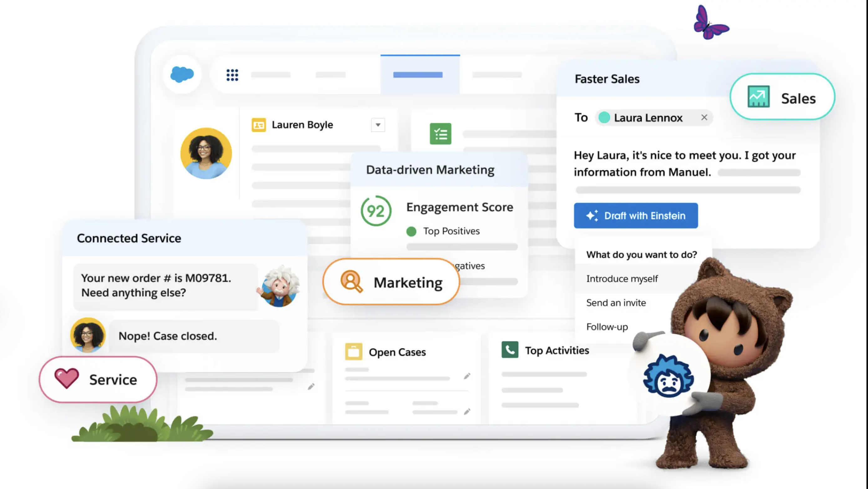Screen dimensions: 868x489
Task: Click the email body text to Laura
Action: pyautogui.click(x=685, y=164)
